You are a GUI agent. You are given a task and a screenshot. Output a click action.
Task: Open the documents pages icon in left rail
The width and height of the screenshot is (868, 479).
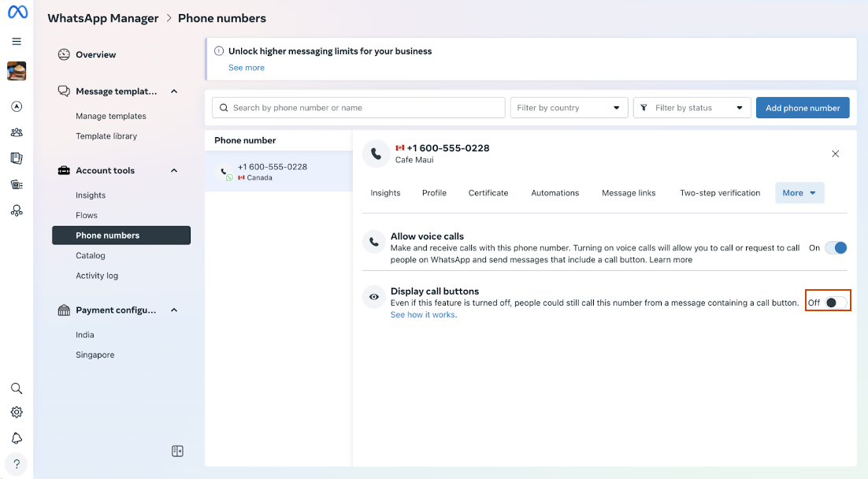pos(17,158)
